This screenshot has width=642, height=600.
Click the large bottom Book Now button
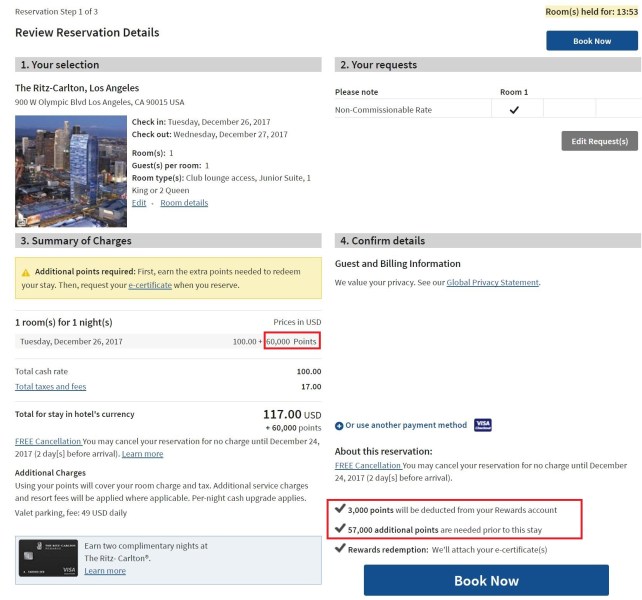click(486, 580)
